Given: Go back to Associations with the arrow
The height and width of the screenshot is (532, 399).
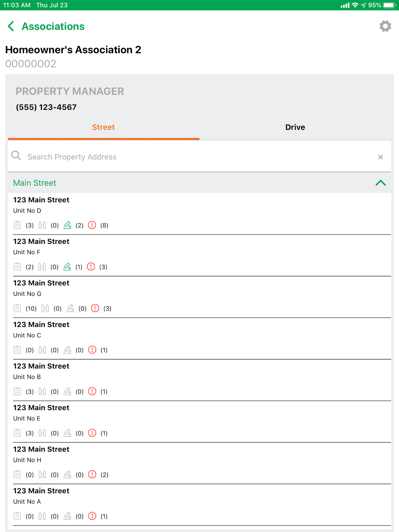Looking at the screenshot, I should pyautogui.click(x=11, y=26).
